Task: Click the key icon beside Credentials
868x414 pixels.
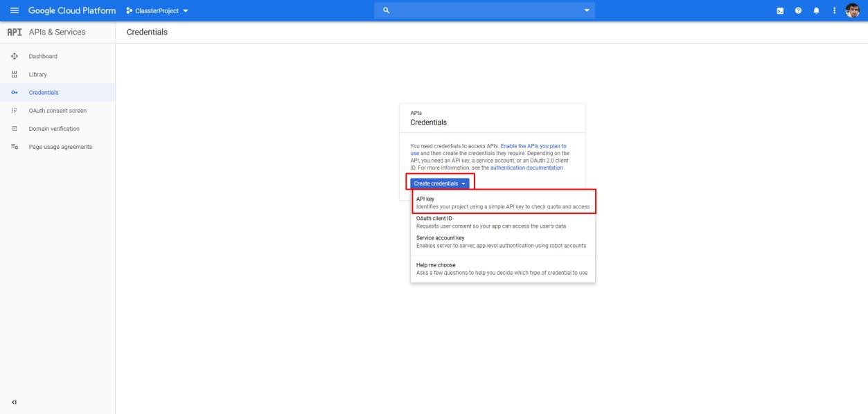Action: coord(14,92)
